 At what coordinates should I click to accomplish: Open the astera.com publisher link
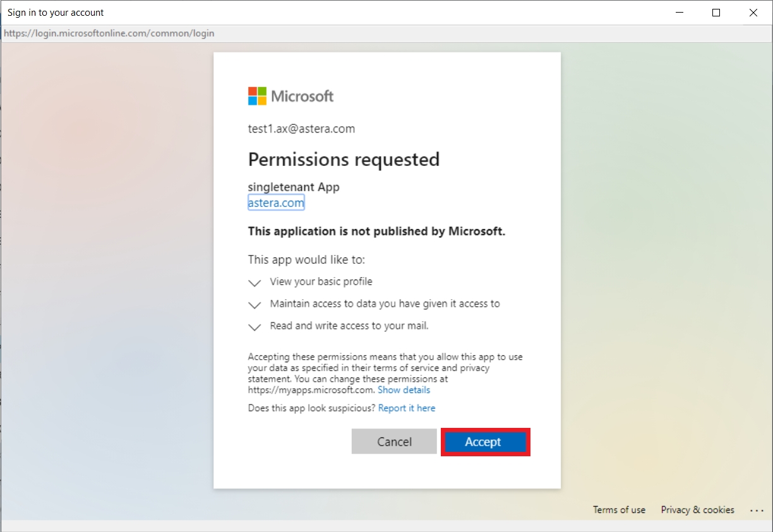276,203
